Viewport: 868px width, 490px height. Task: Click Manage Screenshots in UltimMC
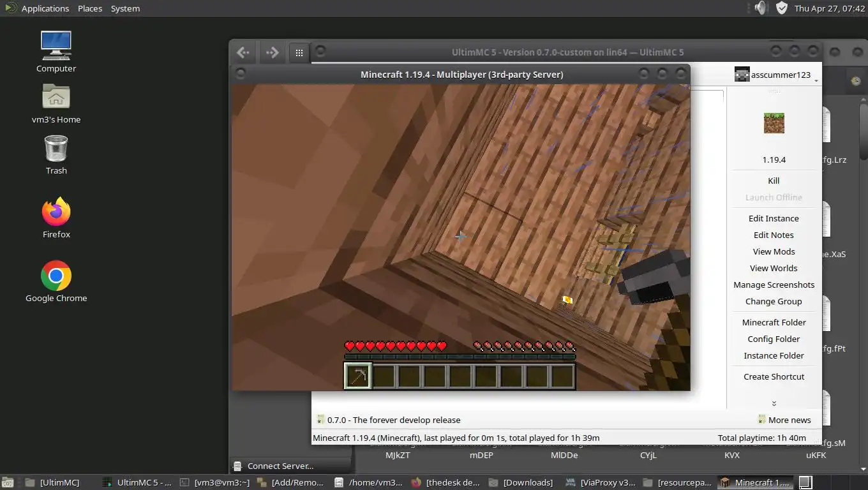(x=774, y=285)
